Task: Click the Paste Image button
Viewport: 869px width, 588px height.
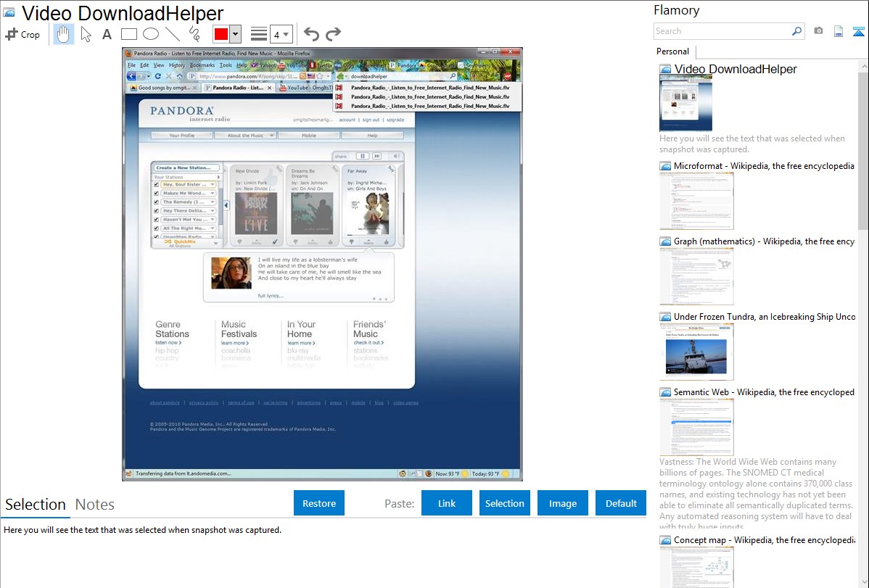Action: [562, 503]
